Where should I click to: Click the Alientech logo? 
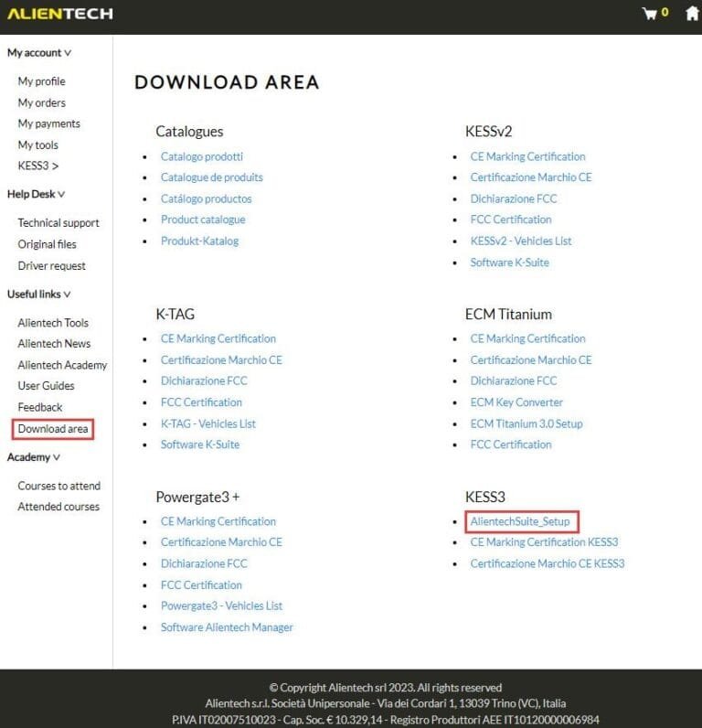click(x=59, y=14)
